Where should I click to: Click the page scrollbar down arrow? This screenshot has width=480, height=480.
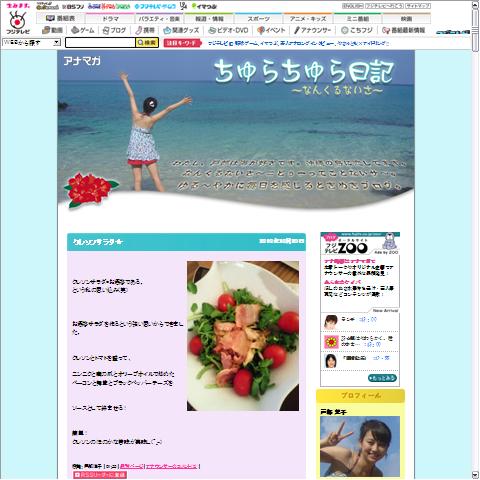point(476,475)
